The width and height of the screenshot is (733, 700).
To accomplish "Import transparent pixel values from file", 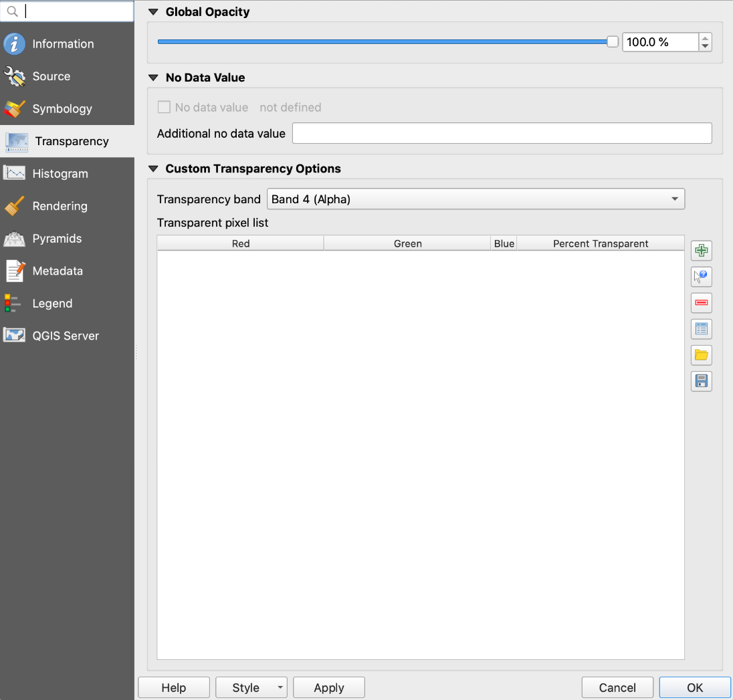I will tap(701, 354).
